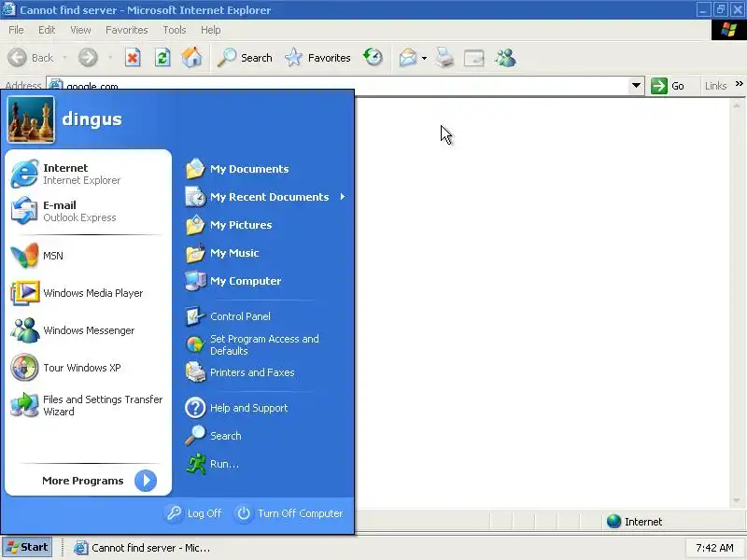
Task: Go to the Home page icon
Action: click(192, 58)
